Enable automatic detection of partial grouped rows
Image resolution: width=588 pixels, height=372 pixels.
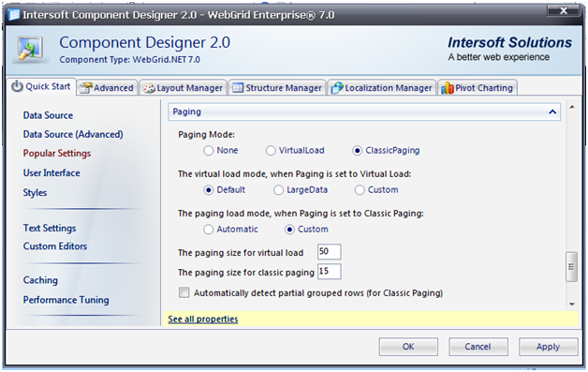tap(184, 292)
